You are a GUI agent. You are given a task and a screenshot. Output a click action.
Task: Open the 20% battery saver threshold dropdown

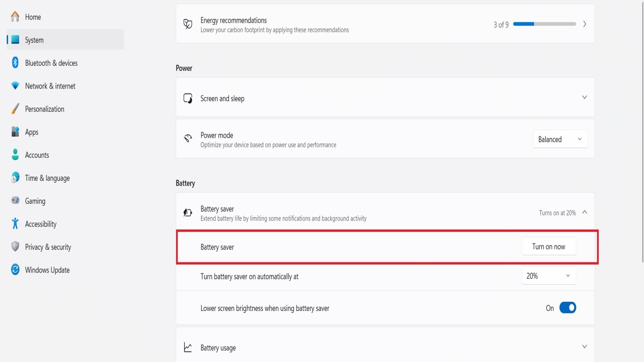pos(548,276)
